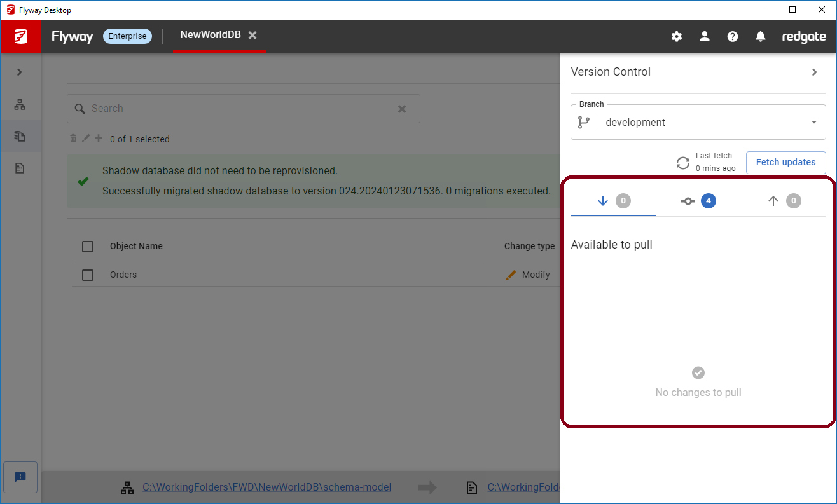Check the Orders row checkbox
Screen dimensions: 837x504
[88, 275]
